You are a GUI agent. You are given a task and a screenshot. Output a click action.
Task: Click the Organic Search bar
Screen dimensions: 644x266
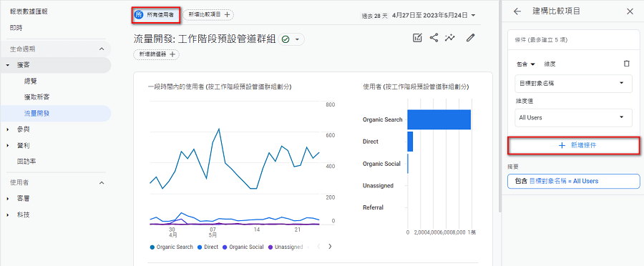(x=439, y=119)
